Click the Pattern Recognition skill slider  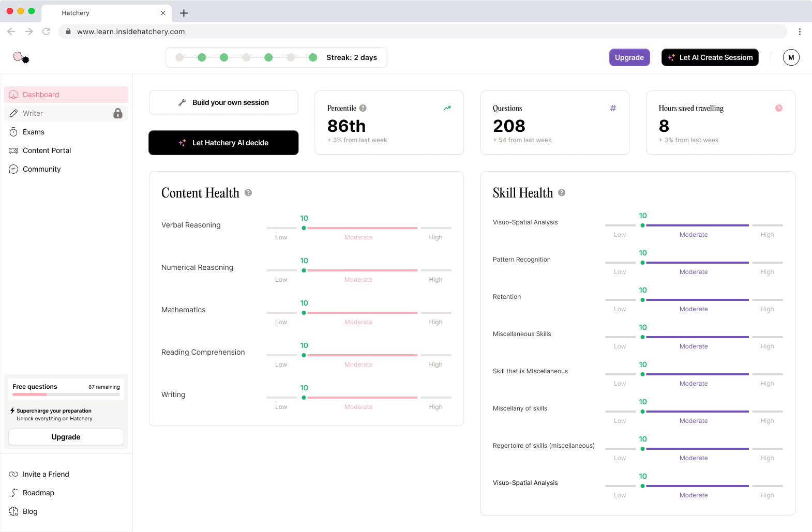694,263
